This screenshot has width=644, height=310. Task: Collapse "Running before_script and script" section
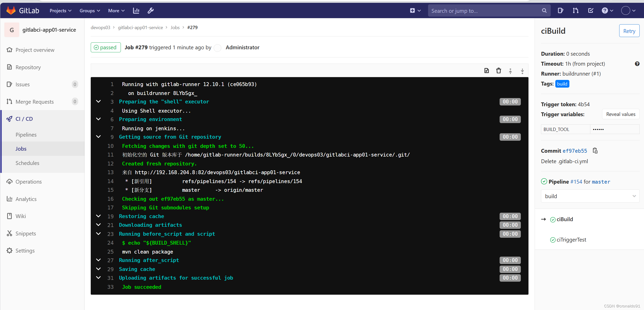98,234
